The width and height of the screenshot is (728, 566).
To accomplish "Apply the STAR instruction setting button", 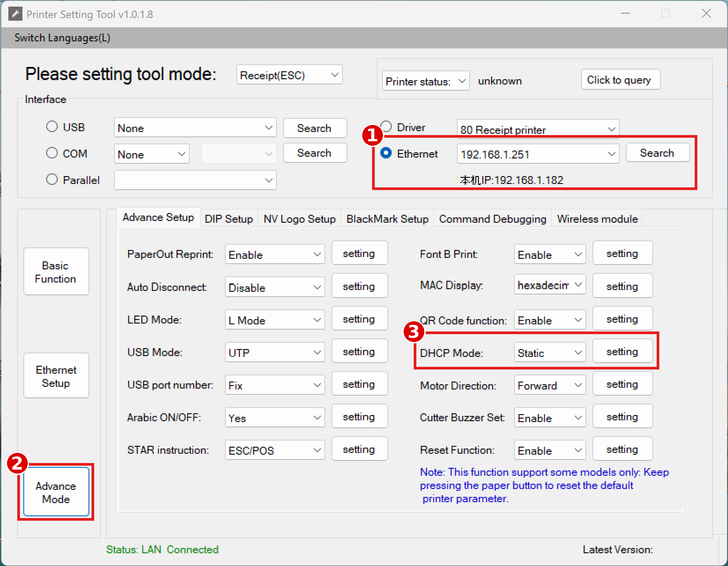I will click(x=360, y=449).
